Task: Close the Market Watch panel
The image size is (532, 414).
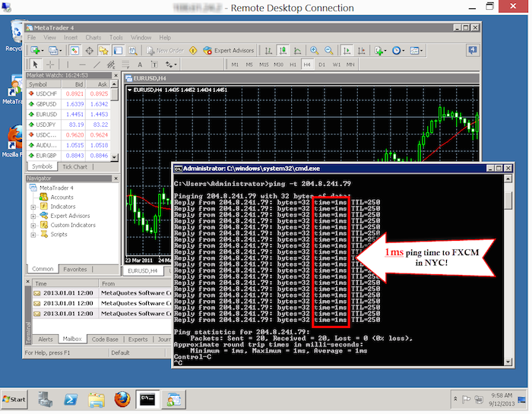Action: pos(116,75)
